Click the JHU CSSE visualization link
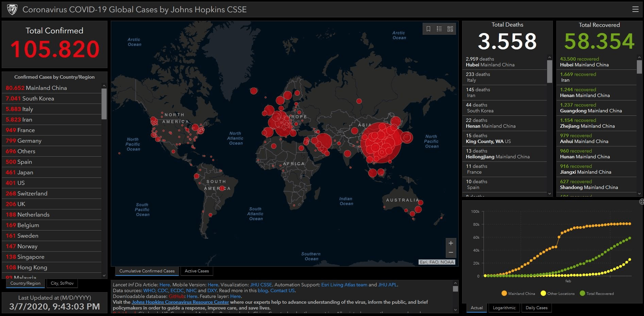 (261, 285)
